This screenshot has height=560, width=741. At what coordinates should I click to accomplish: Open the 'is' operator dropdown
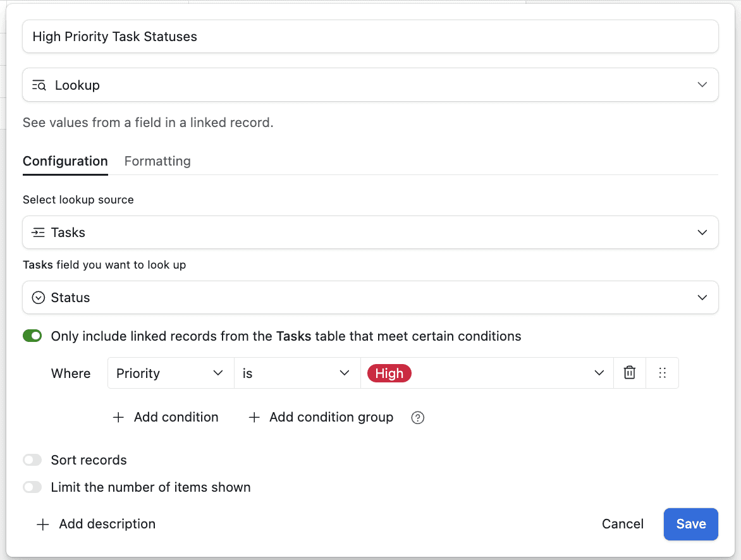coord(297,373)
